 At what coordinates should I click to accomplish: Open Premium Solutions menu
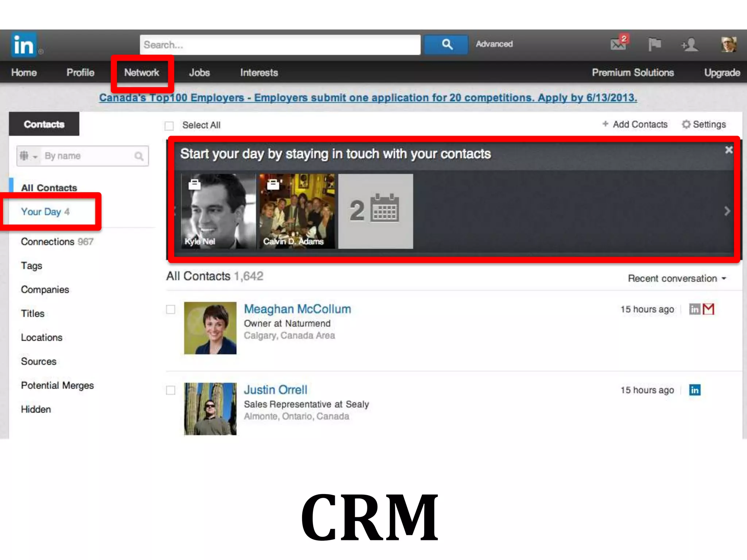coord(633,73)
